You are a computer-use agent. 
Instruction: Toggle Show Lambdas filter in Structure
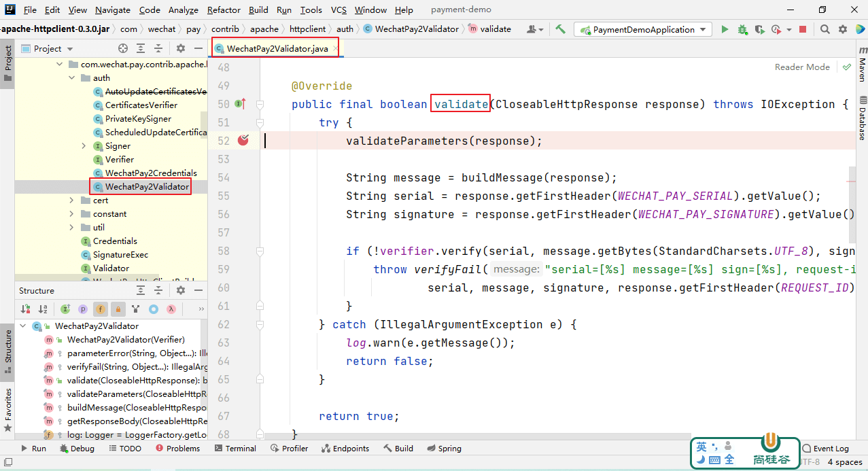coord(171,309)
